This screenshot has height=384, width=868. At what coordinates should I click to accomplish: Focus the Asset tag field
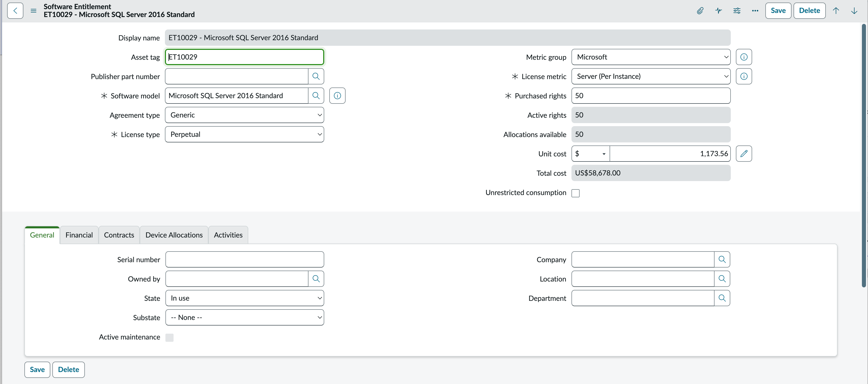tap(244, 57)
